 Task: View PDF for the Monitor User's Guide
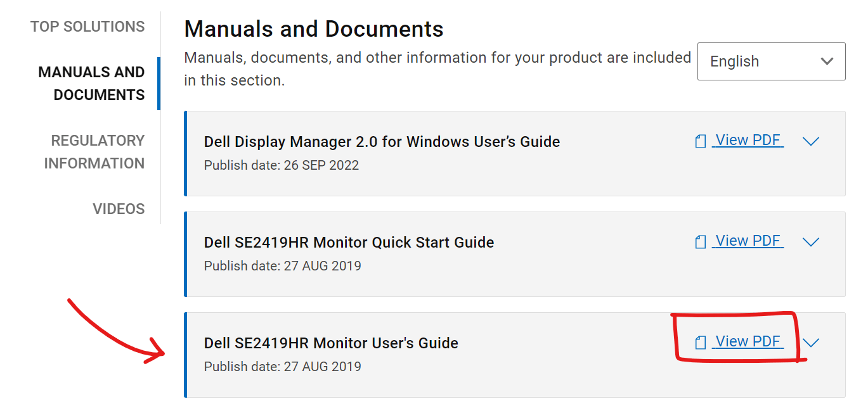(x=747, y=341)
